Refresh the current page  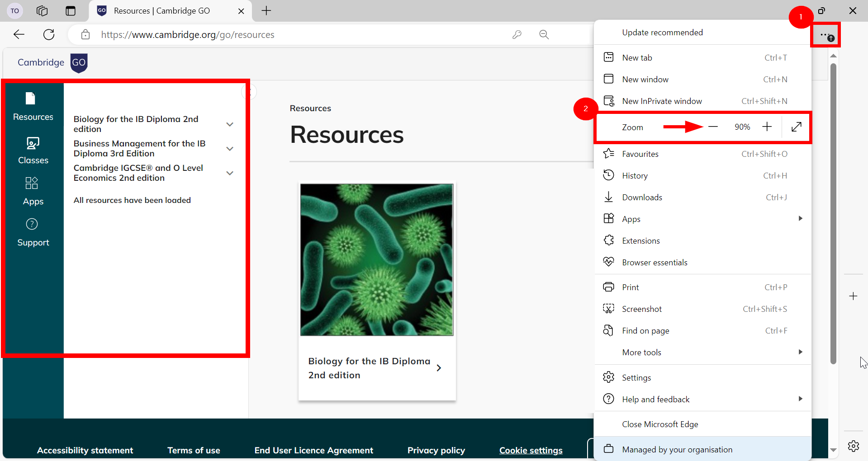click(x=49, y=34)
